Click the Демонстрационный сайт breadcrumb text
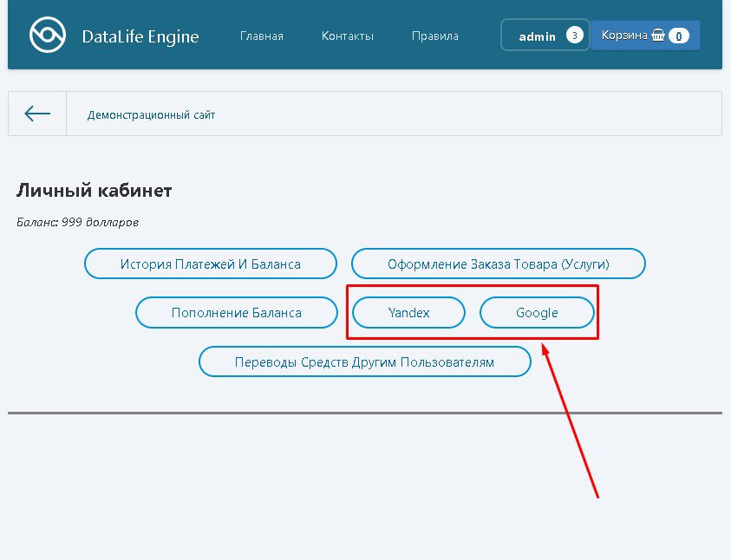 [151, 114]
